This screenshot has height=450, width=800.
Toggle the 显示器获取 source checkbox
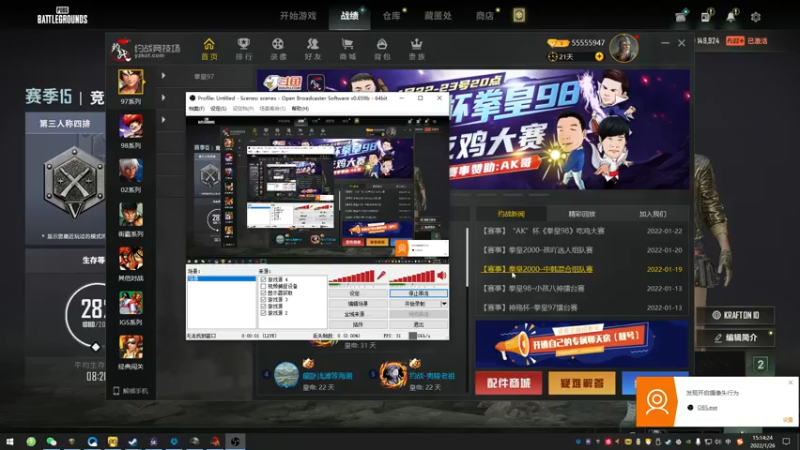coord(263,293)
